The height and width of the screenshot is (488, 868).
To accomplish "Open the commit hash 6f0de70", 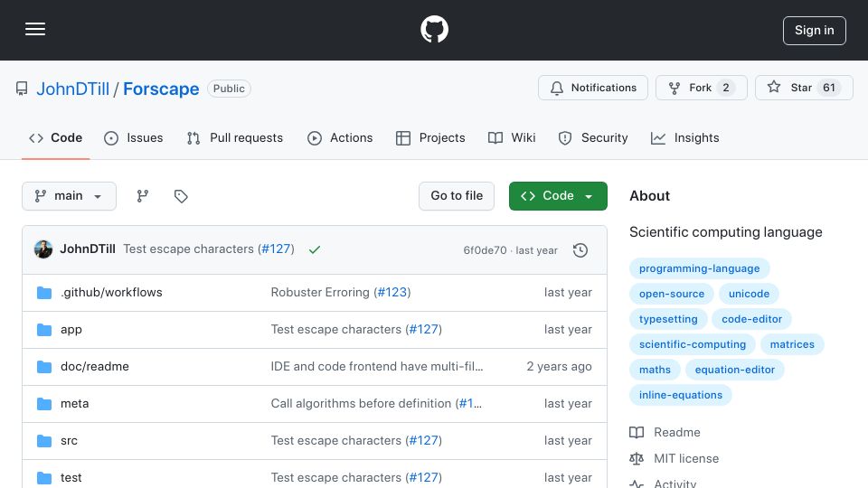I will coord(485,250).
